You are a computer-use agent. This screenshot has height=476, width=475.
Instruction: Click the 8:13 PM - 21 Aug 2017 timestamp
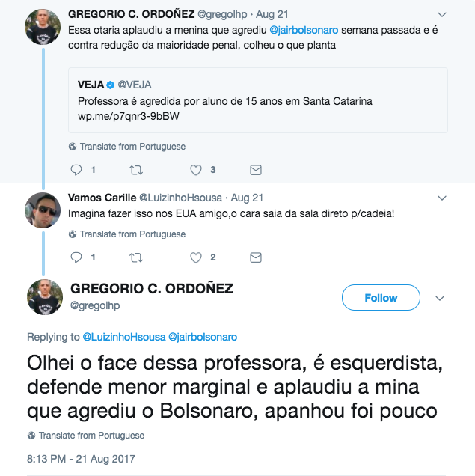pyautogui.click(x=81, y=459)
